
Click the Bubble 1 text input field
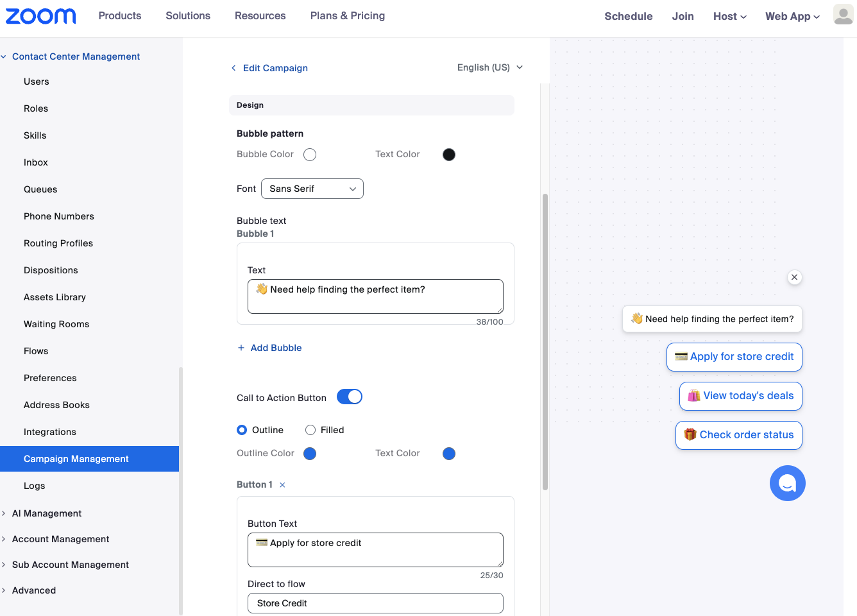click(375, 296)
